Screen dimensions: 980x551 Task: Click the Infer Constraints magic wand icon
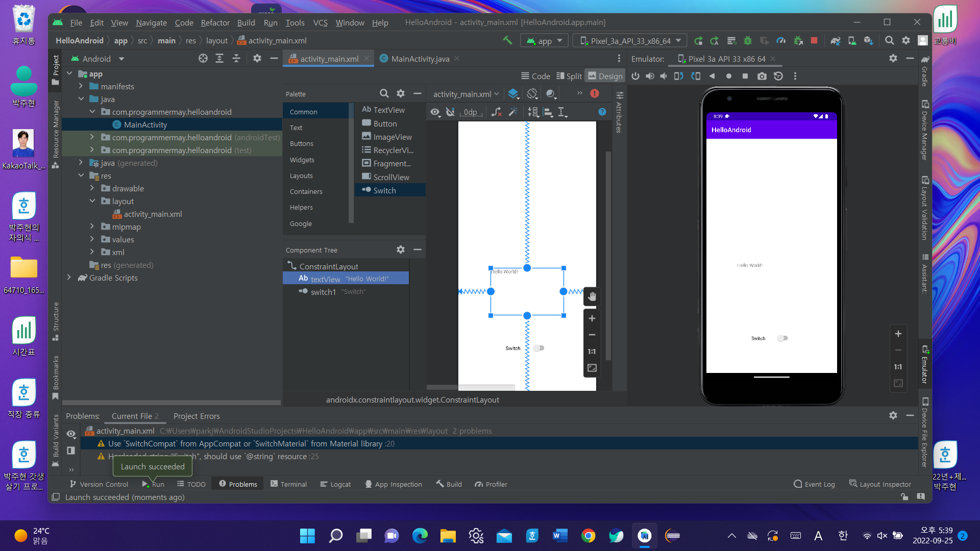(513, 112)
